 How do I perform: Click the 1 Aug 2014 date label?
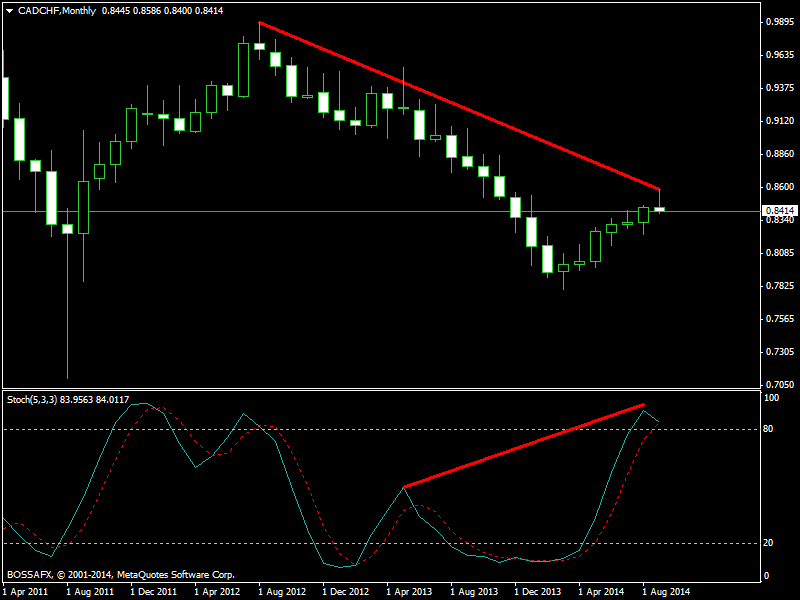pyautogui.click(x=665, y=592)
